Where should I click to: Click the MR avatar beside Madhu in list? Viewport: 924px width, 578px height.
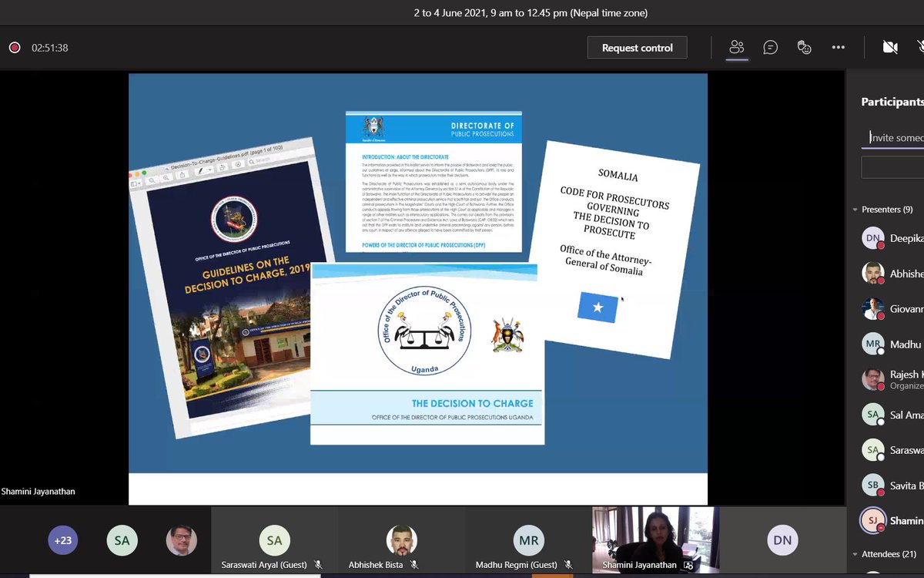tap(872, 344)
